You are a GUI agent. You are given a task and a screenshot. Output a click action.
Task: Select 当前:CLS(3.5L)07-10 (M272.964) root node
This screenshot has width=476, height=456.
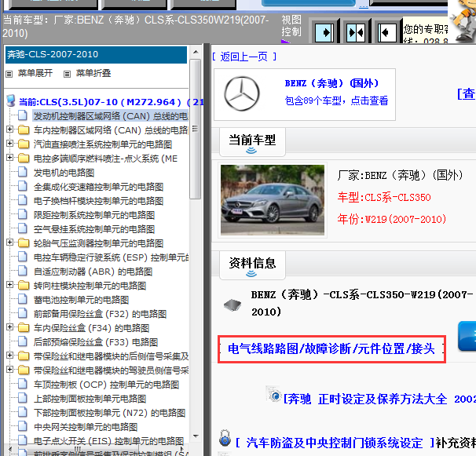click(x=111, y=101)
